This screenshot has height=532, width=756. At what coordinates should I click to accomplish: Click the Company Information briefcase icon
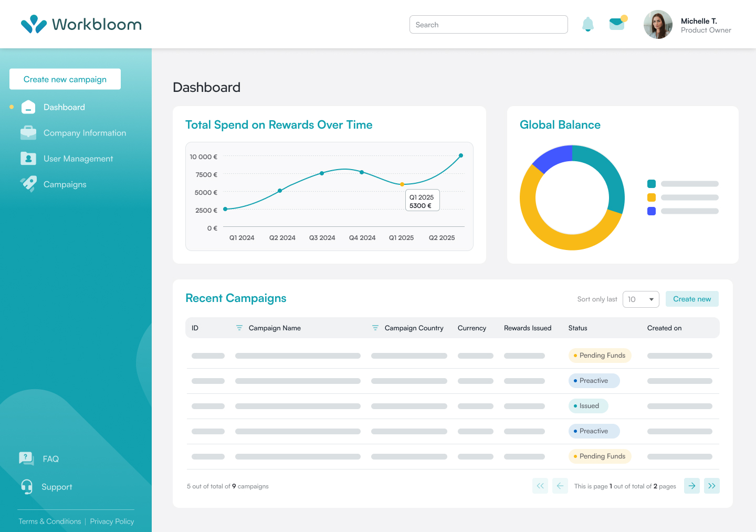click(x=28, y=133)
